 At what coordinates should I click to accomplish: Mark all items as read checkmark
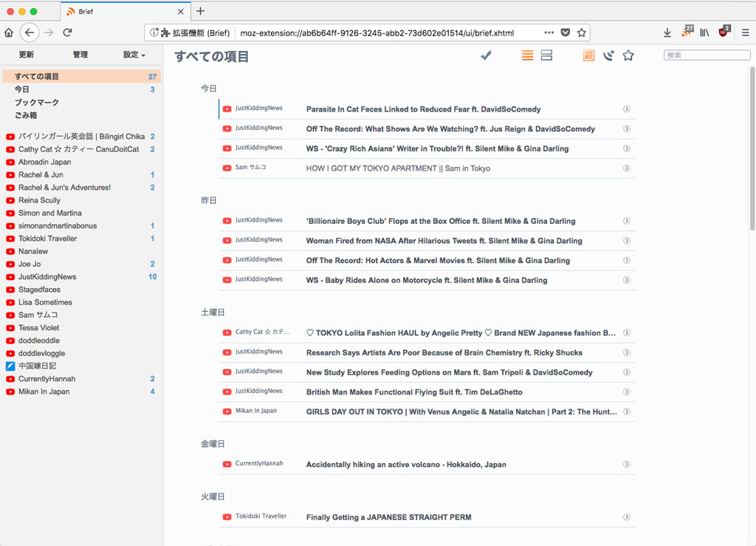click(x=486, y=55)
